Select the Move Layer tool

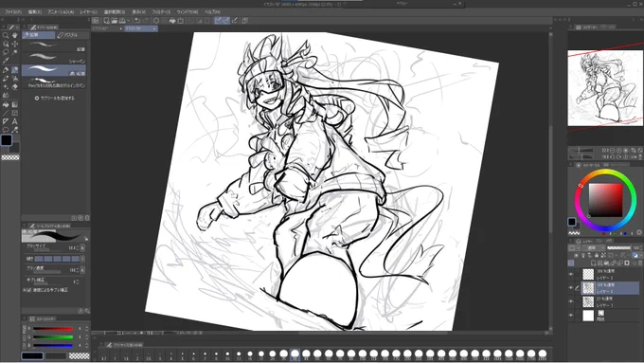[15, 44]
